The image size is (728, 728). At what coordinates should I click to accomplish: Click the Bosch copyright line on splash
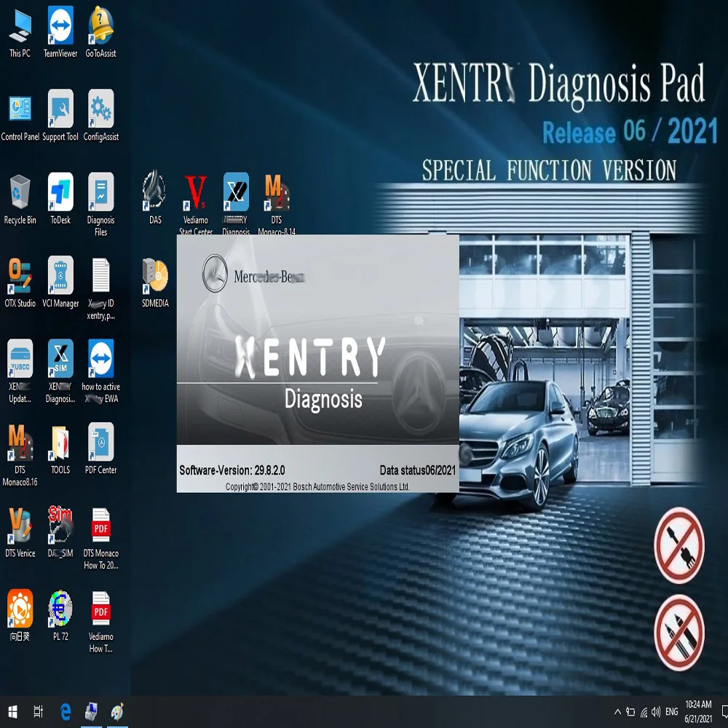317,486
